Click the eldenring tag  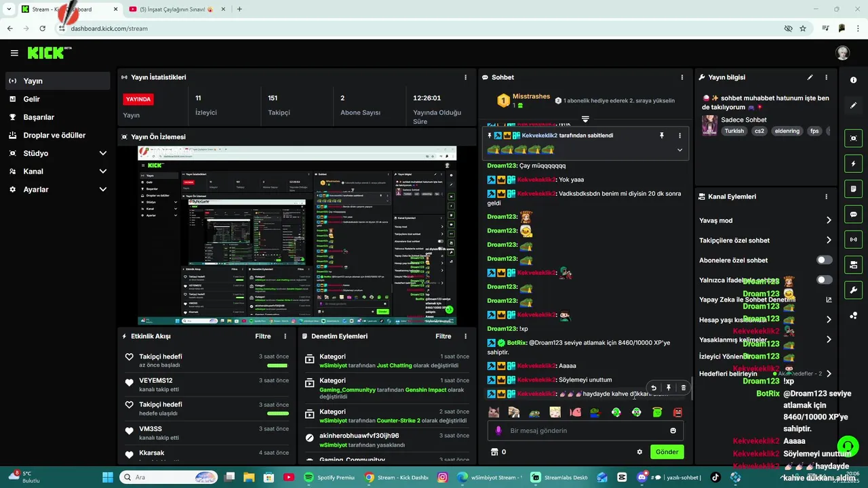tap(787, 131)
